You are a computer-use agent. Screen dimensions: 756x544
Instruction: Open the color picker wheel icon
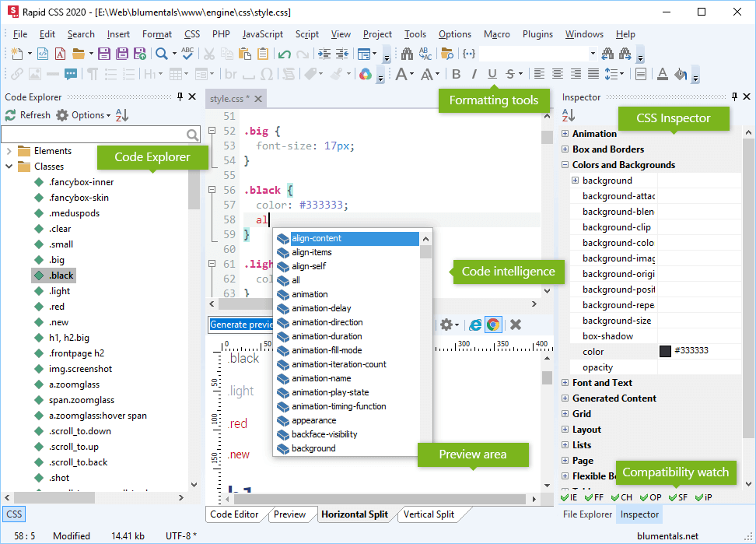pyautogui.click(x=365, y=74)
